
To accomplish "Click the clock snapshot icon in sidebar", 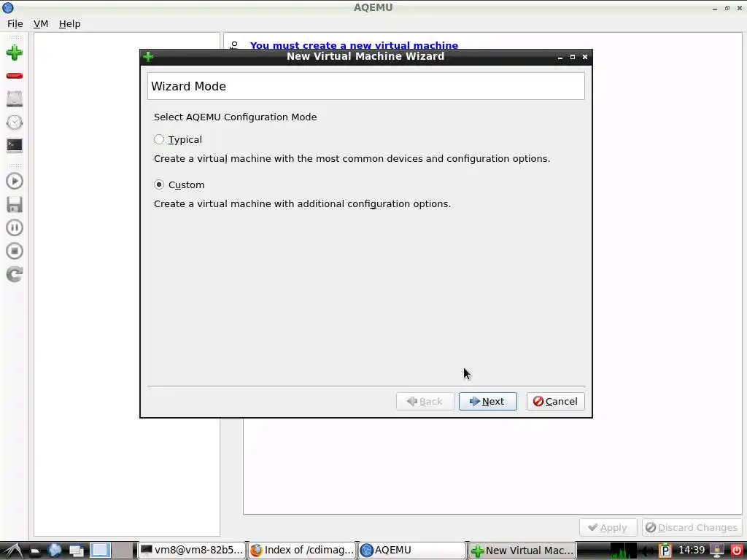I will pos(15,122).
